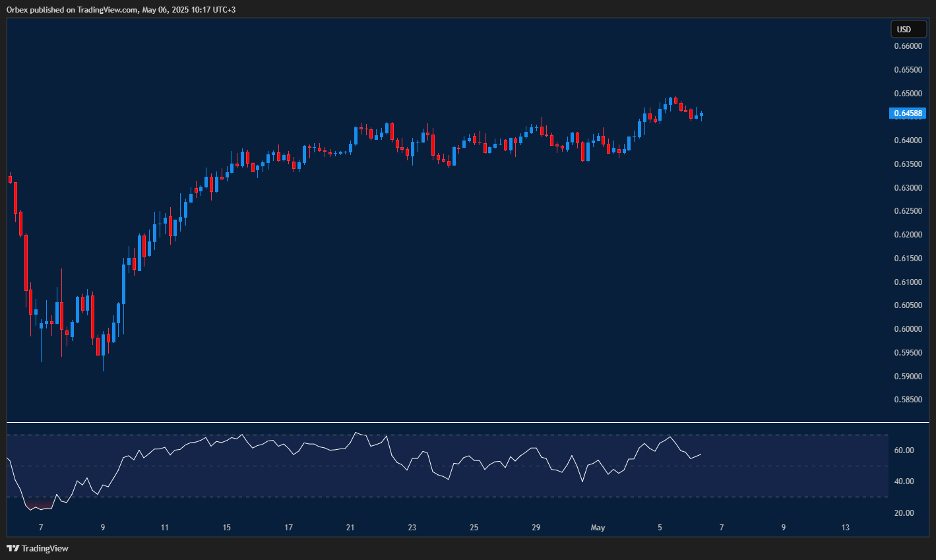Select the May label on time axis
The width and height of the screenshot is (936, 560).
pyautogui.click(x=598, y=528)
